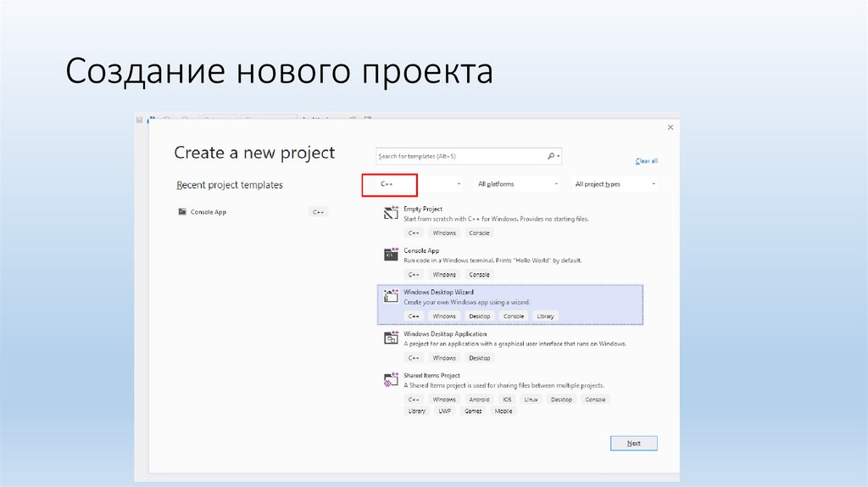This screenshot has height=487, width=868.
Task: Open the All project types dropdown
Action: [615, 184]
